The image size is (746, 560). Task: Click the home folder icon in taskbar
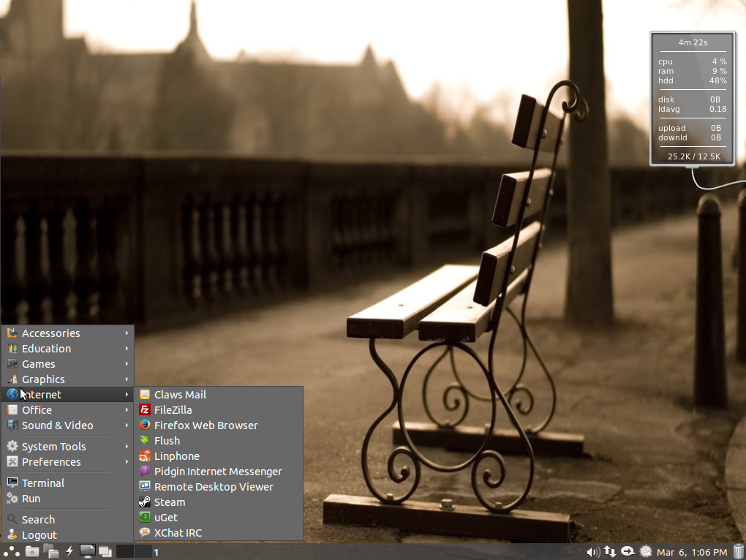point(32,551)
